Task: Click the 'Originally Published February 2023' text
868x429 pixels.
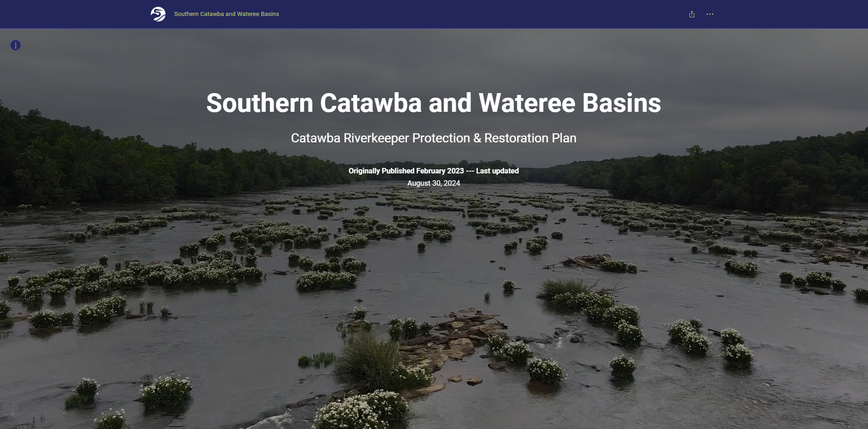Action: (x=406, y=171)
